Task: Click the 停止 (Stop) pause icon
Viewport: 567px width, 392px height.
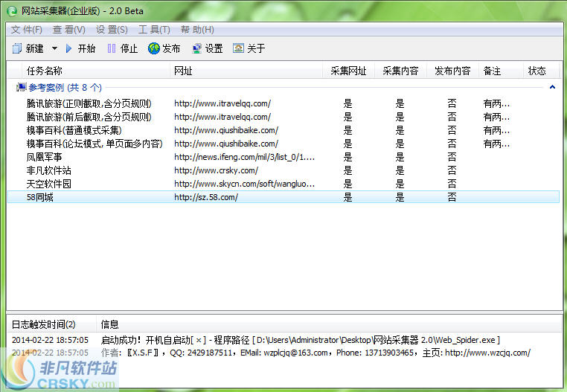Action: click(x=112, y=48)
